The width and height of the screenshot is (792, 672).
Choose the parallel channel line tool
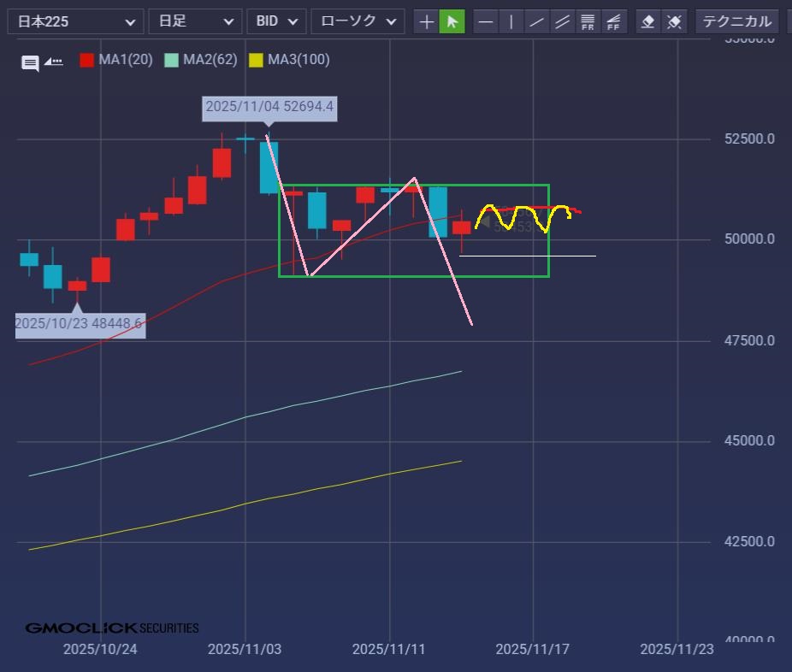[x=562, y=21]
